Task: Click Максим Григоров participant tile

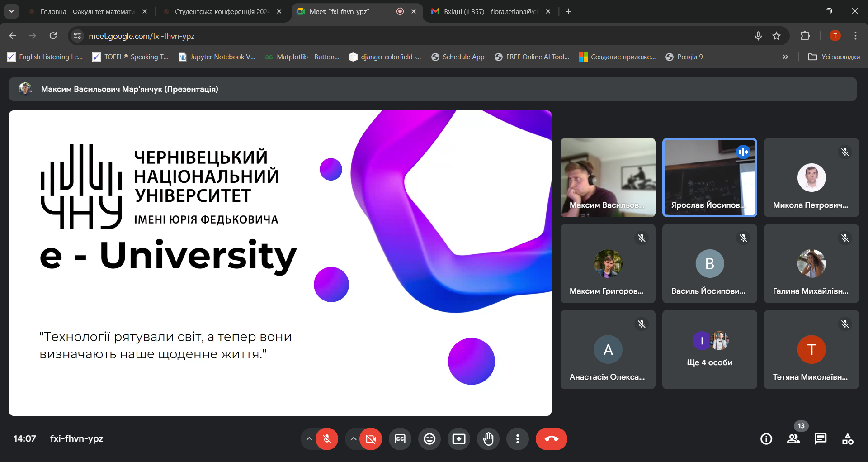Action: [x=608, y=263]
